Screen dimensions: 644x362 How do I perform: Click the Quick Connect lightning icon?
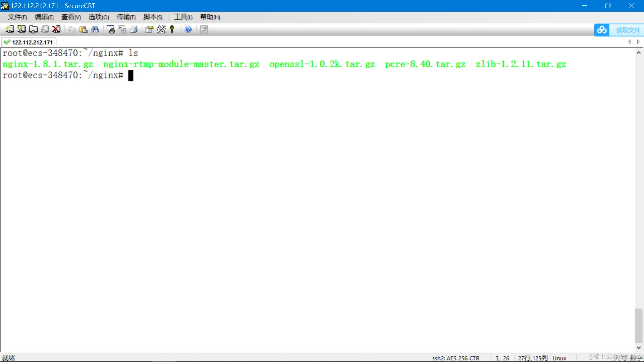[x=21, y=29]
